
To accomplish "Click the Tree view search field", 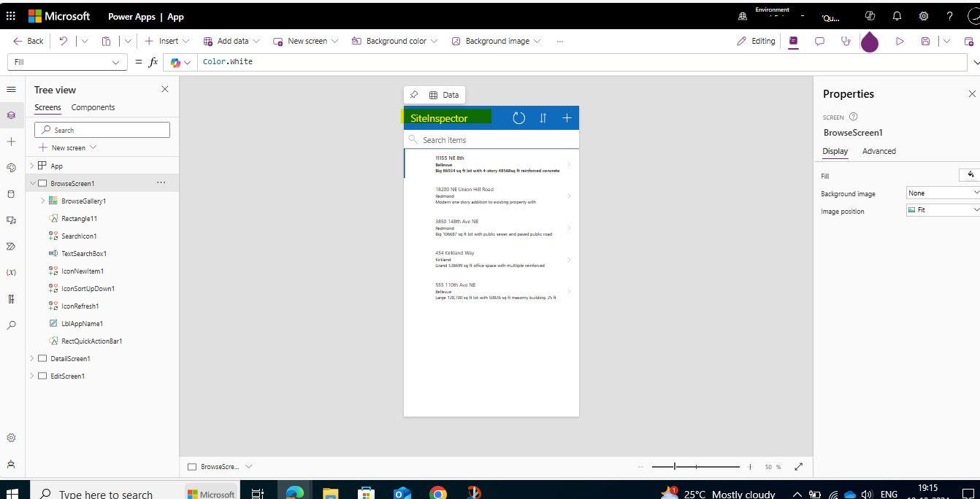I will [102, 130].
